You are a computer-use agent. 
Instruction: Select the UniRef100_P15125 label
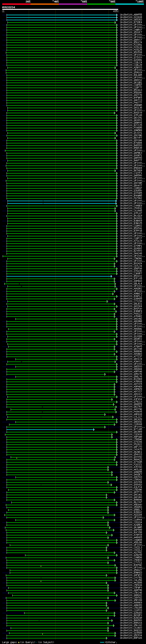131,50
